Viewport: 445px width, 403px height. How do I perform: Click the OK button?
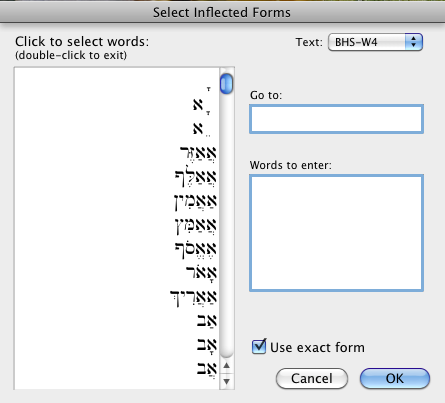[x=395, y=378]
